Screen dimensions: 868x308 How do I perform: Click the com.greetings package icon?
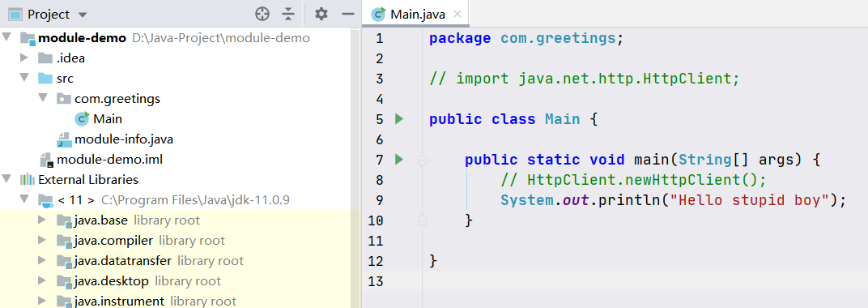coord(64,99)
